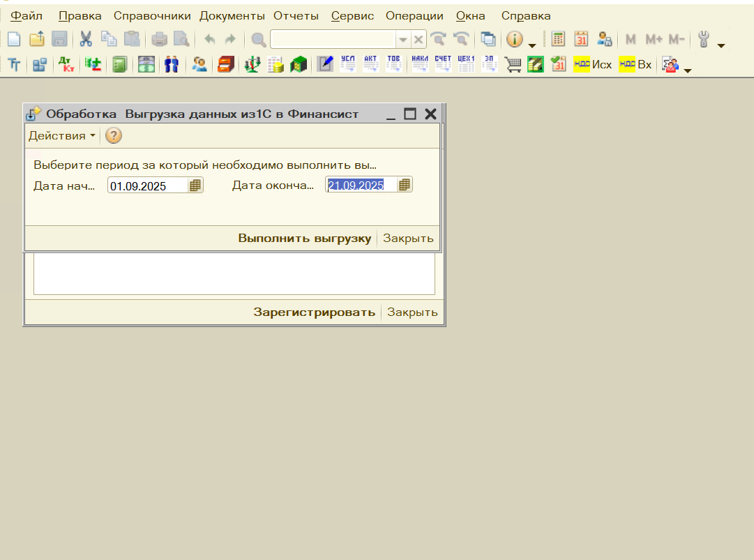Open the calculator from the toolbar
Image resolution: width=754 pixels, height=560 pixels.
558,40
